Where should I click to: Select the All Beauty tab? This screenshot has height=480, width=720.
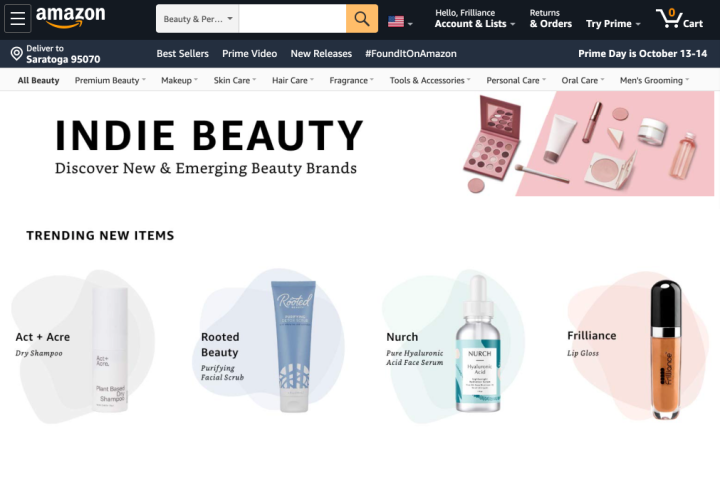pyautogui.click(x=39, y=80)
